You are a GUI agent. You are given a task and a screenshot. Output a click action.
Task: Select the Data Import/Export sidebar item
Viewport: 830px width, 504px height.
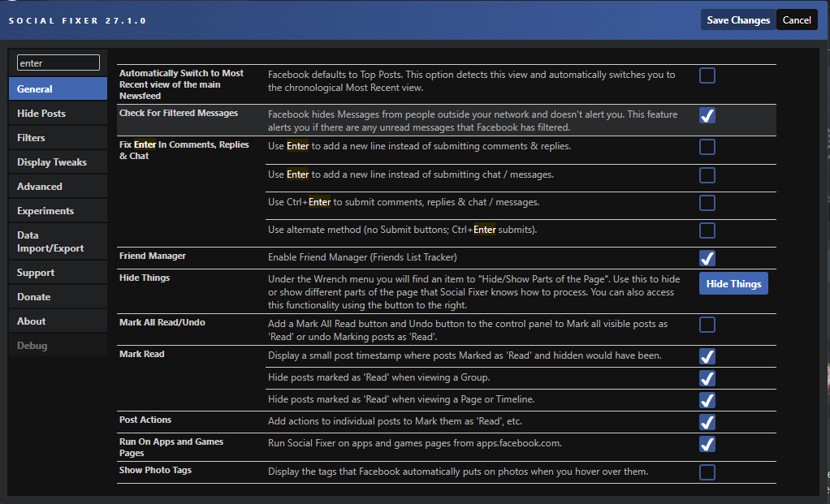click(x=57, y=241)
